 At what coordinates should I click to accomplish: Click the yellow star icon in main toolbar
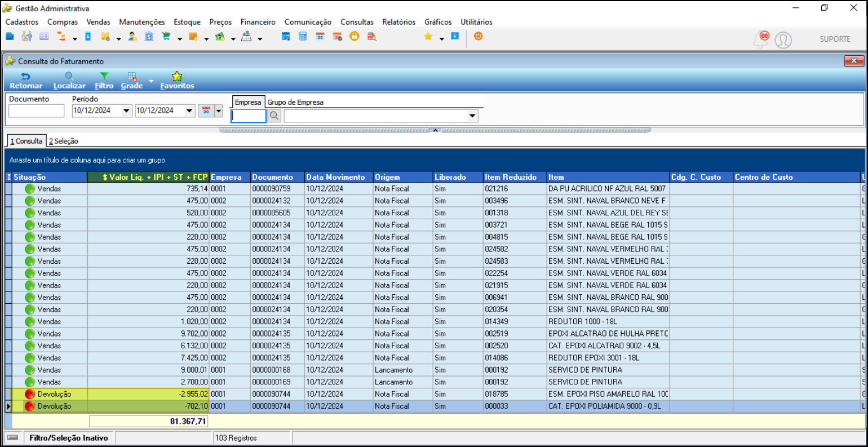click(x=428, y=37)
